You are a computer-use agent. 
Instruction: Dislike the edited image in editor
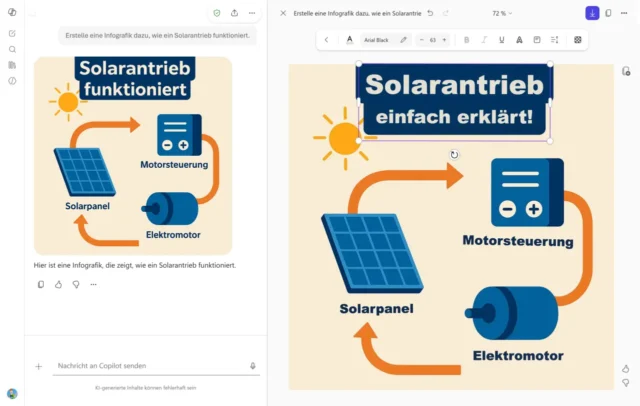(625, 383)
